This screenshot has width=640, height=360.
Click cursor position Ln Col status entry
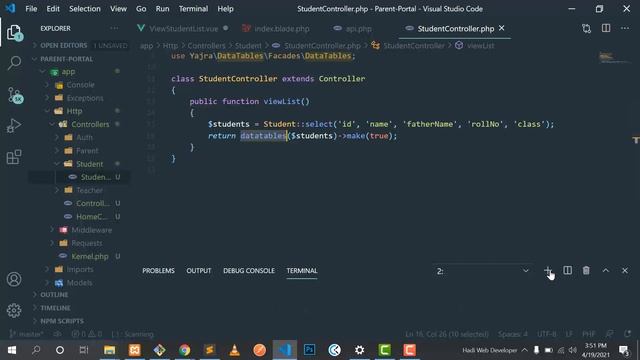[x=447, y=334]
